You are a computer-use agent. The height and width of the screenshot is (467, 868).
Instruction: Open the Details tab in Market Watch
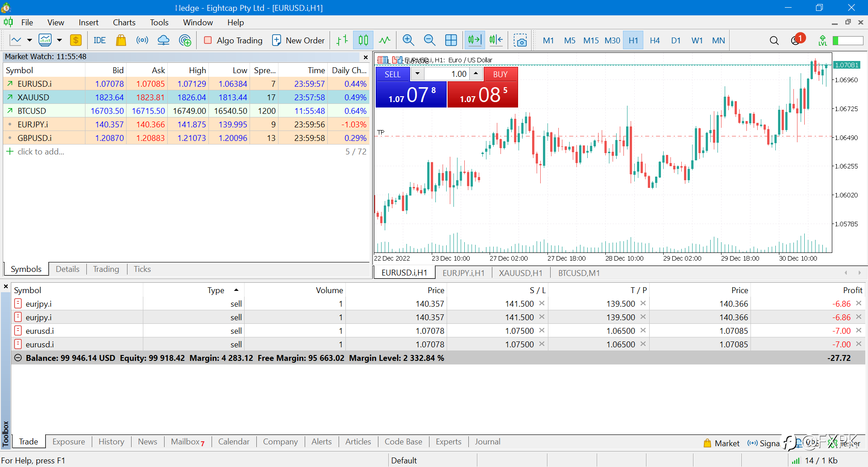(x=67, y=269)
